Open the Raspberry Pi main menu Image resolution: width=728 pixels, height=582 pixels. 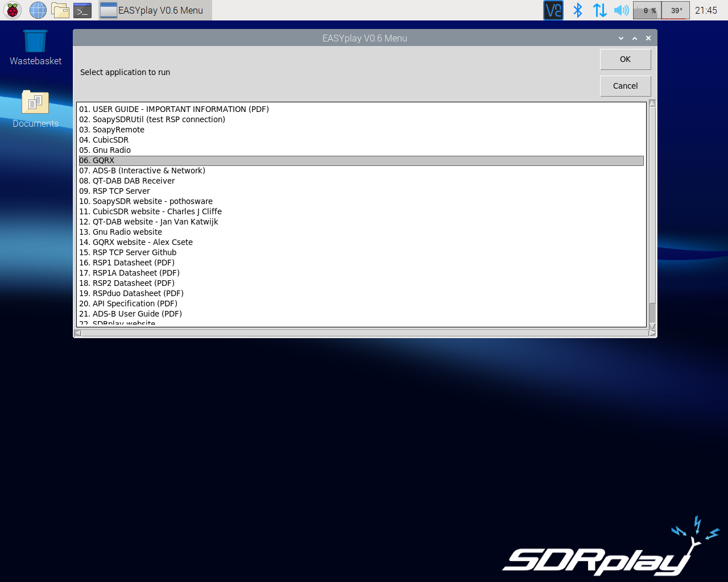pos(13,10)
